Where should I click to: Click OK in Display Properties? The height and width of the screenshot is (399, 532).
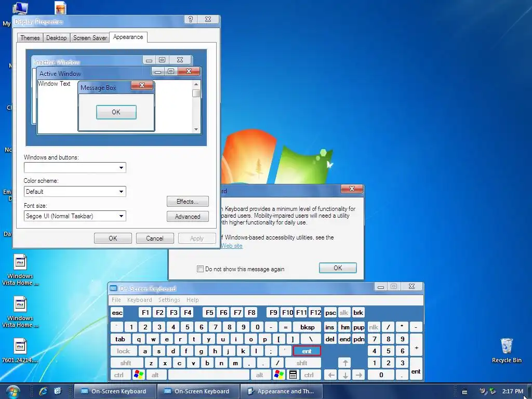point(113,238)
